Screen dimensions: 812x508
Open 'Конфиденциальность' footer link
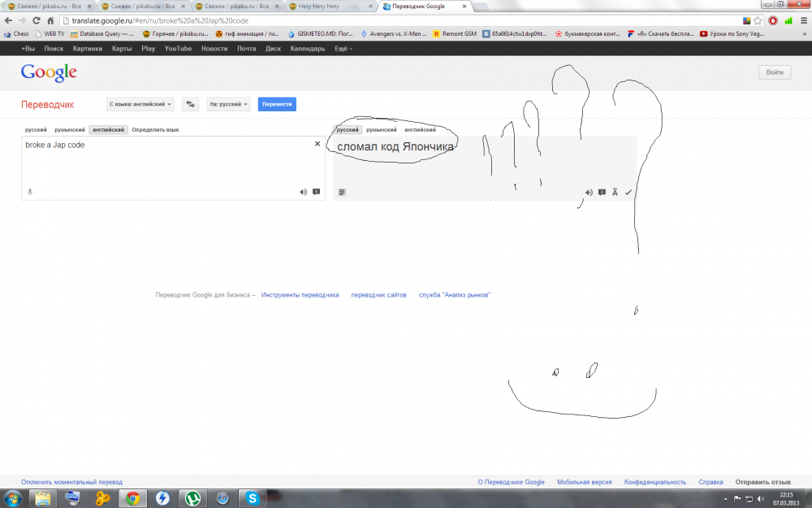[655, 482]
